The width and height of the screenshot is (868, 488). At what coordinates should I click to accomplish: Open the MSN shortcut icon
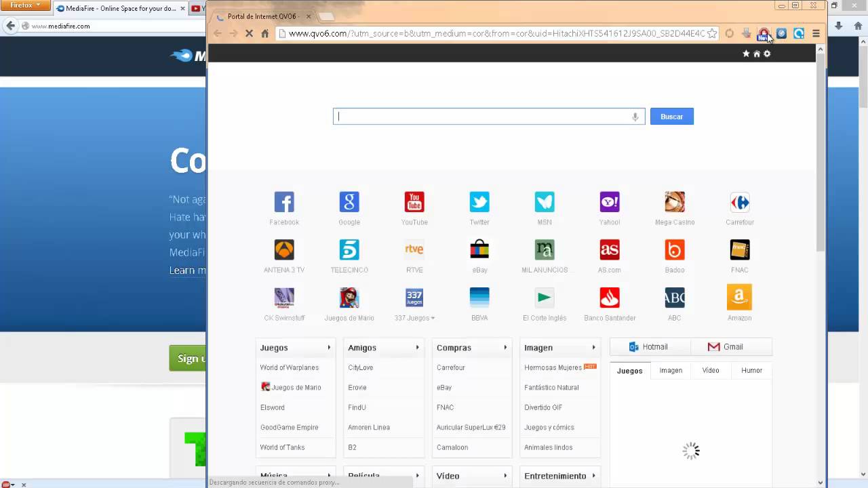545,202
